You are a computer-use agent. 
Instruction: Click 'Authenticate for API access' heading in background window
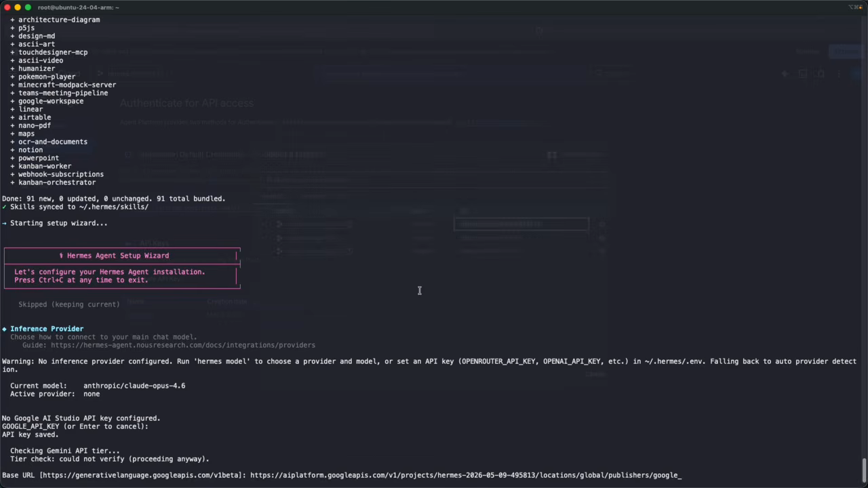point(187,103)
